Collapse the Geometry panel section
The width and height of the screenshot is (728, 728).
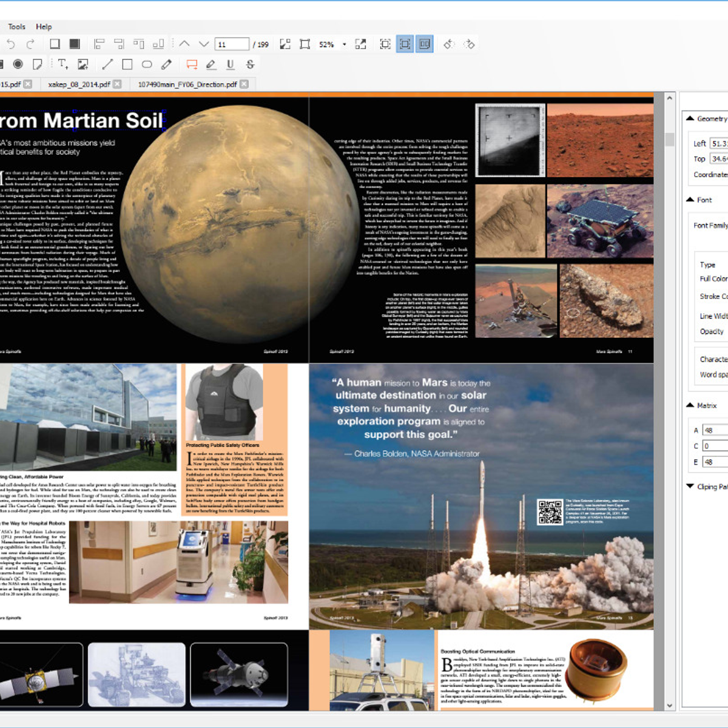pos(690,118)
